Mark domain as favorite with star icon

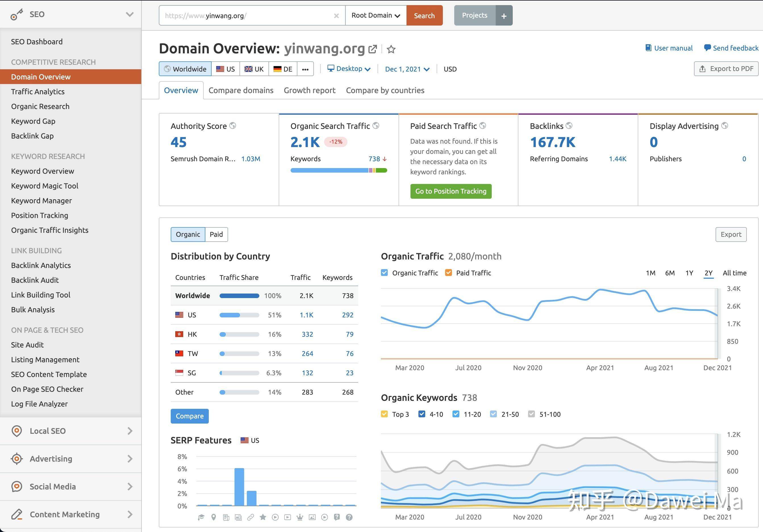pyautogui.click(x=391, y=49)
